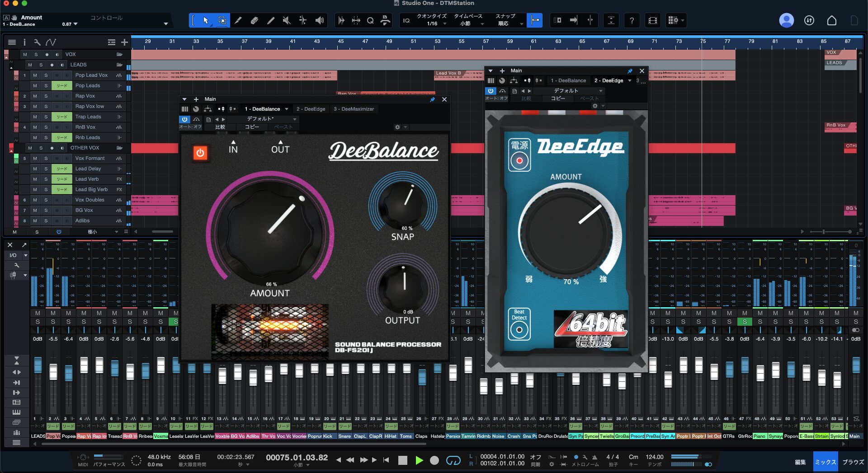Pin the DeeBalance plugin window
The width and height of the screenshot is (868, 473).
click(x=432, y=99)
